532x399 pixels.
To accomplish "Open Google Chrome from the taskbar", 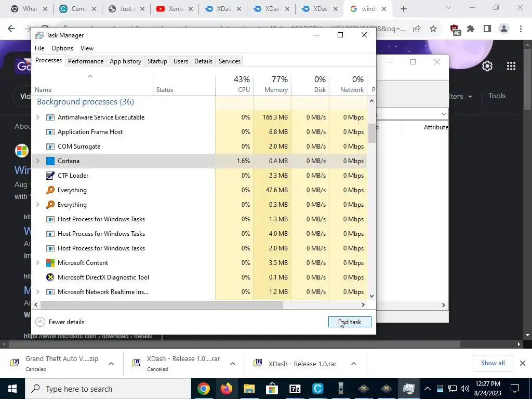I will (203, 389).
